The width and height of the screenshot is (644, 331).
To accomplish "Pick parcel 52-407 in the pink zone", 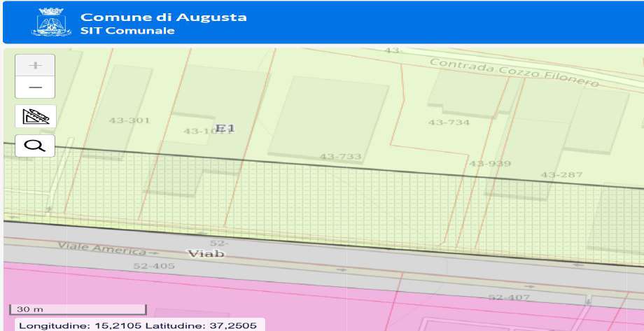I will [508, 297].
